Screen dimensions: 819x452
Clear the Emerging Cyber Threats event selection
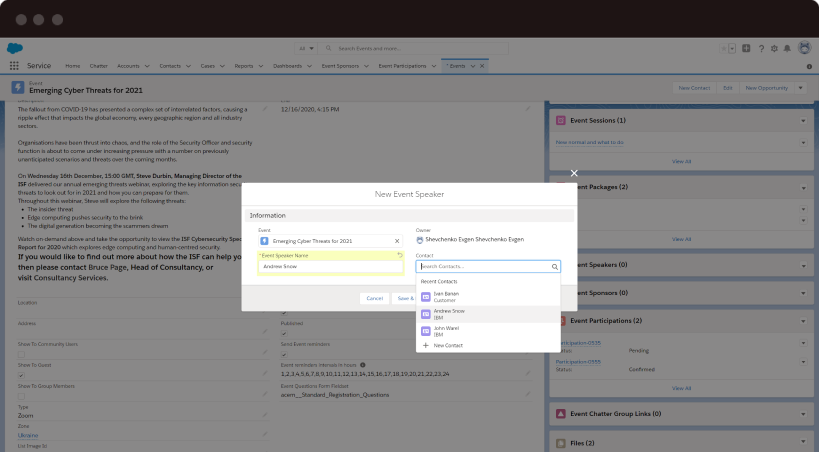[397, 241]
